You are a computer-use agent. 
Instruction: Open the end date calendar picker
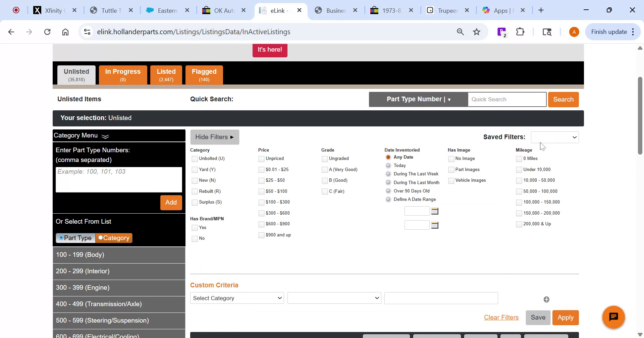coord(435,225)
